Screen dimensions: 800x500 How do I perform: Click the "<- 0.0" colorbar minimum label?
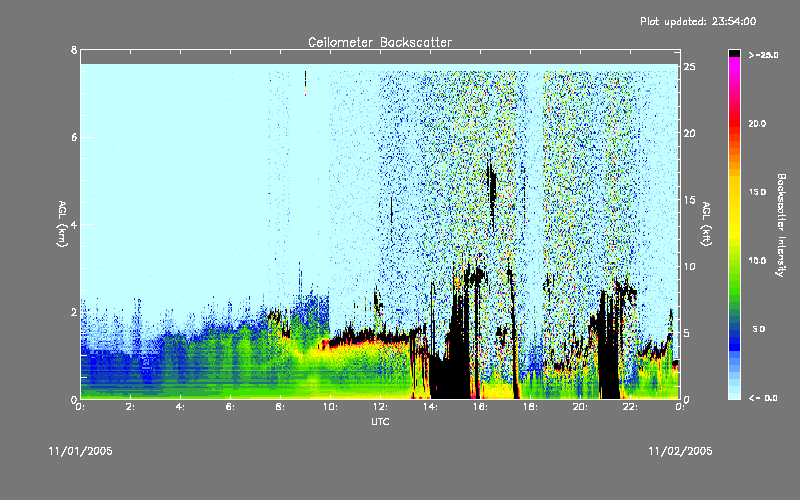763,398
